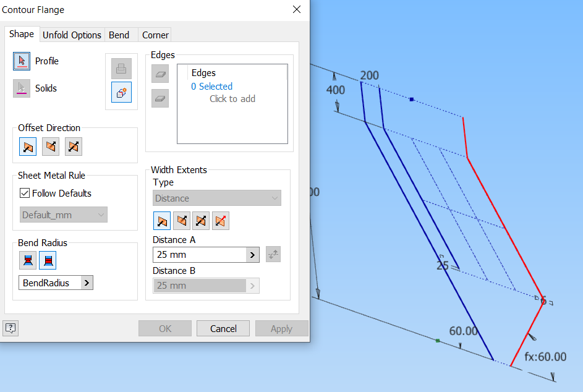Select the symmetric width extents direction icon

coord(201,220)
